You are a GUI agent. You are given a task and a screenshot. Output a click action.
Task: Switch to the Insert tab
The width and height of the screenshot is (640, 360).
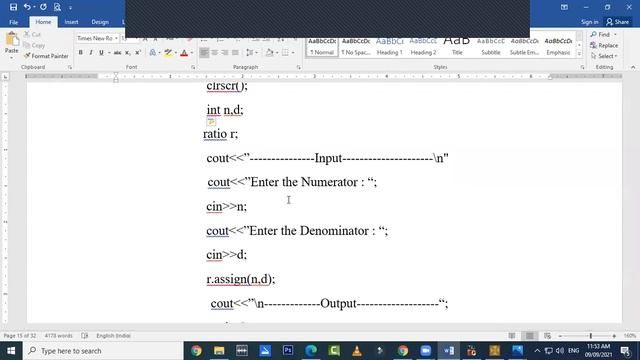pyautogui.click(x=71, y=22)
